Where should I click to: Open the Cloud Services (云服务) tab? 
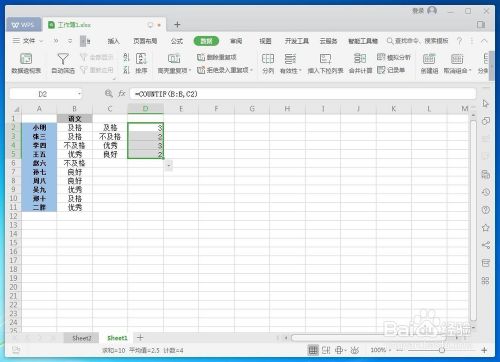[x=328, y=41]
